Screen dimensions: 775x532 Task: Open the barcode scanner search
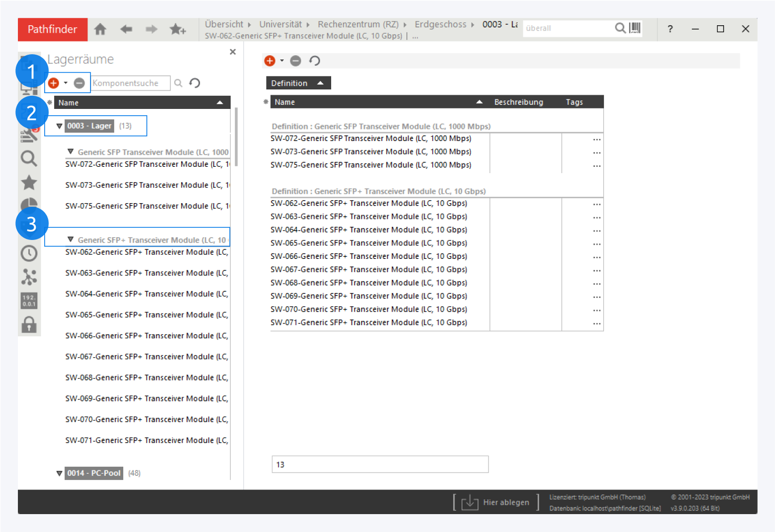pos(635,28)
